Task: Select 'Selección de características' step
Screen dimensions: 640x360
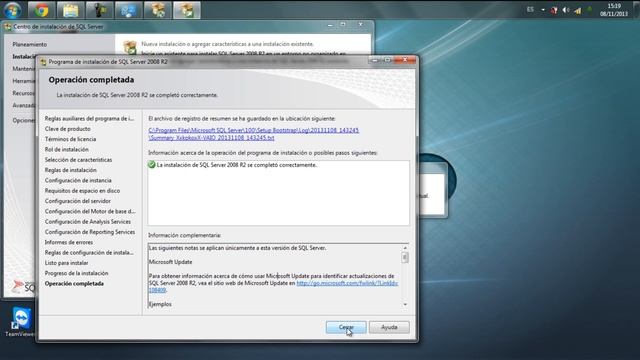Action: pos(78,160)
